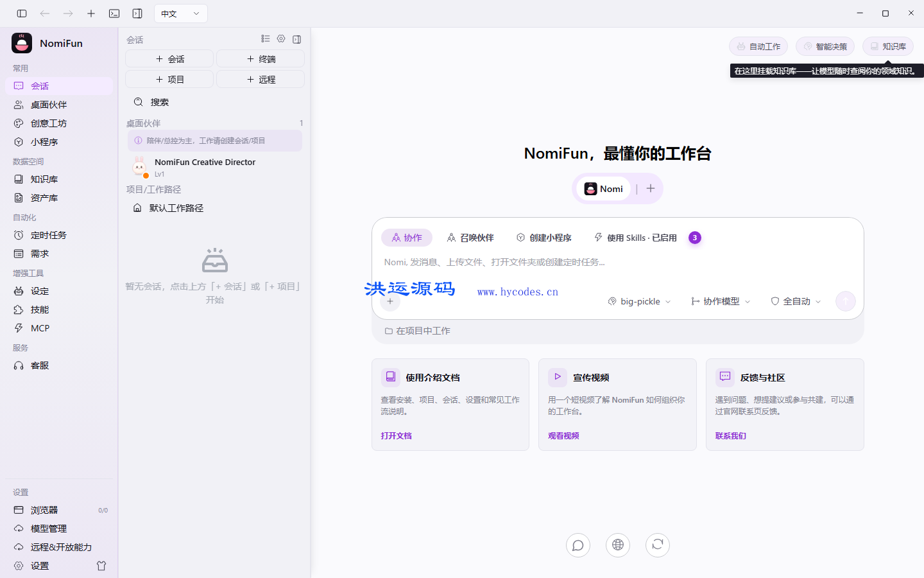Click the + 远程 button
The height and width of the screenshot is (578, 924).
(261, 79)
